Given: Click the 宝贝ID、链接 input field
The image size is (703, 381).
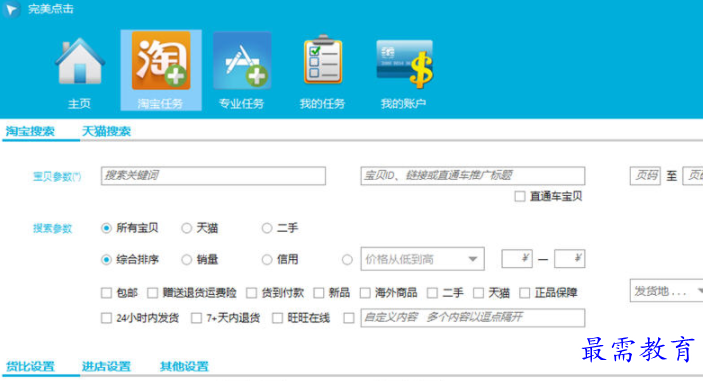Looking at the screenshot, I should [x=473, y=176].
